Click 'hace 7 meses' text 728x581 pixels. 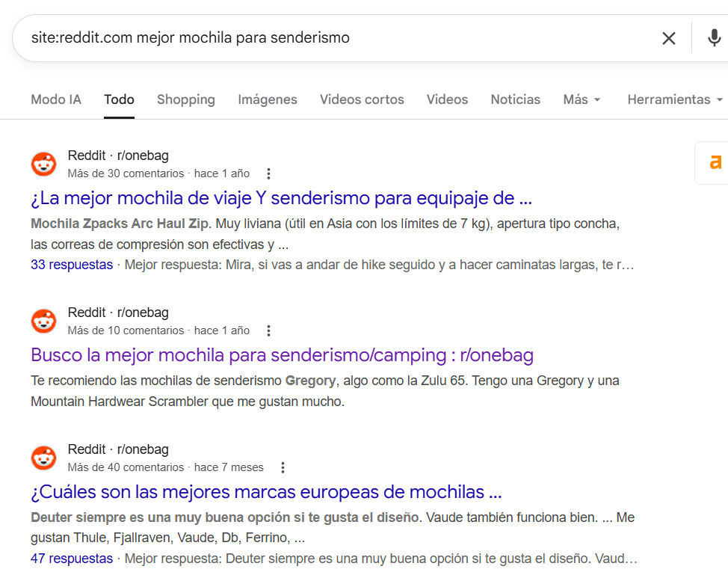point(229,467)
